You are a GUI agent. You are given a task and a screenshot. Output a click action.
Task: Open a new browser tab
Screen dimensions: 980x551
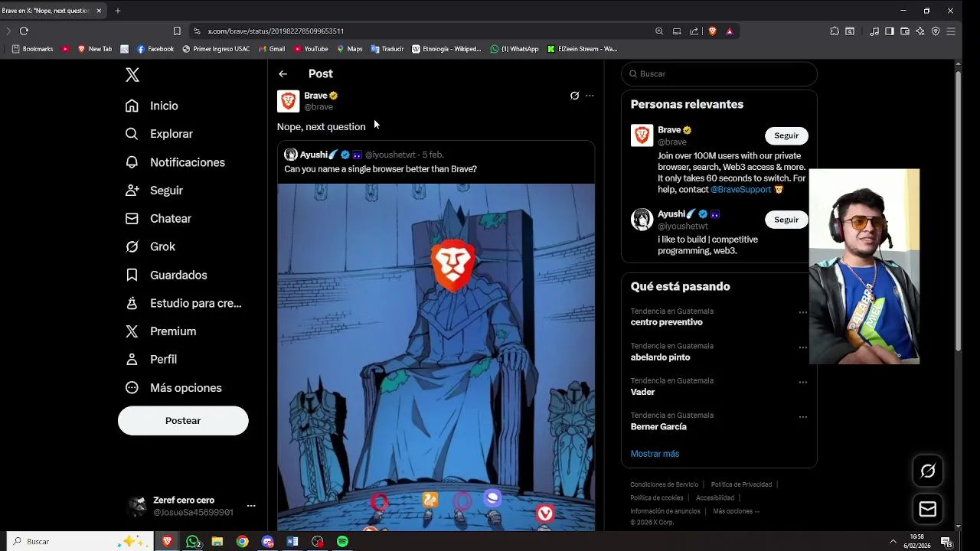click(118, 11)
